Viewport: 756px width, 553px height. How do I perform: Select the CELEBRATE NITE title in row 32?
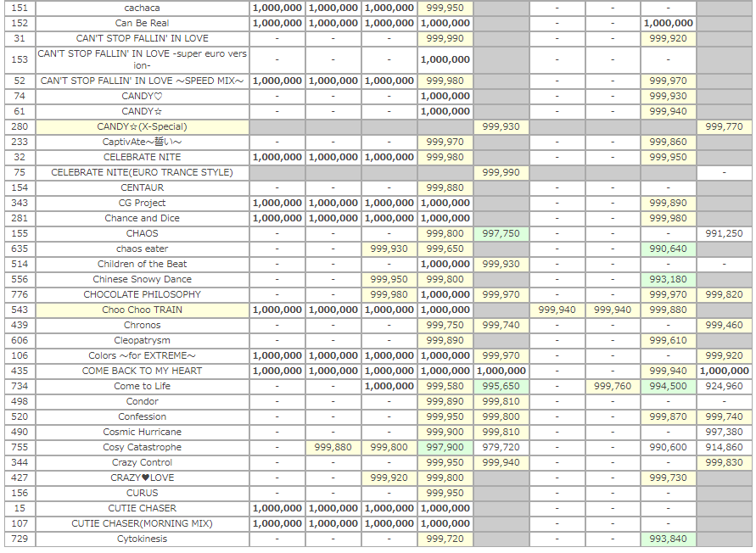[x=143, y=157]
